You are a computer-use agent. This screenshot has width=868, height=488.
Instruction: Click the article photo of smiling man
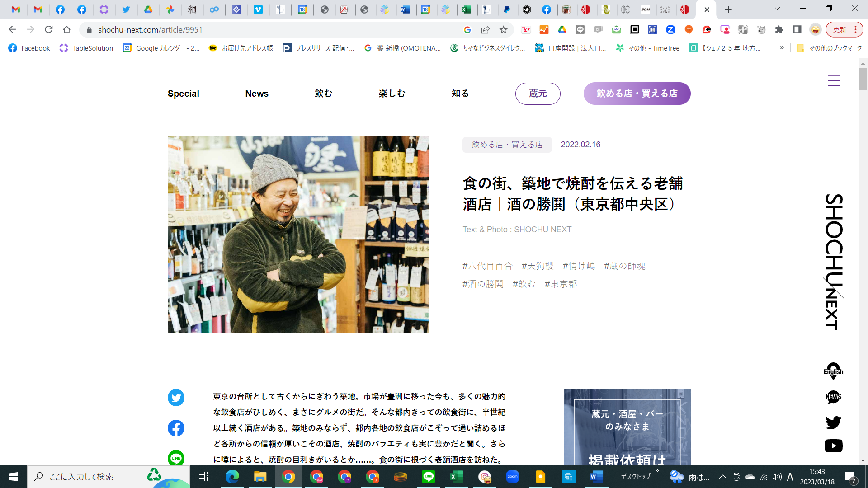298,235
